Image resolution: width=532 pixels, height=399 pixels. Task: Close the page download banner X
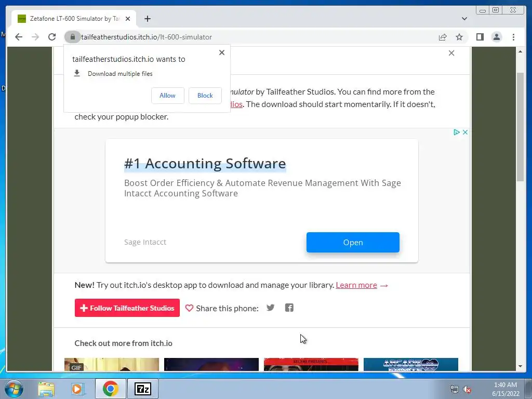[451, 53]
